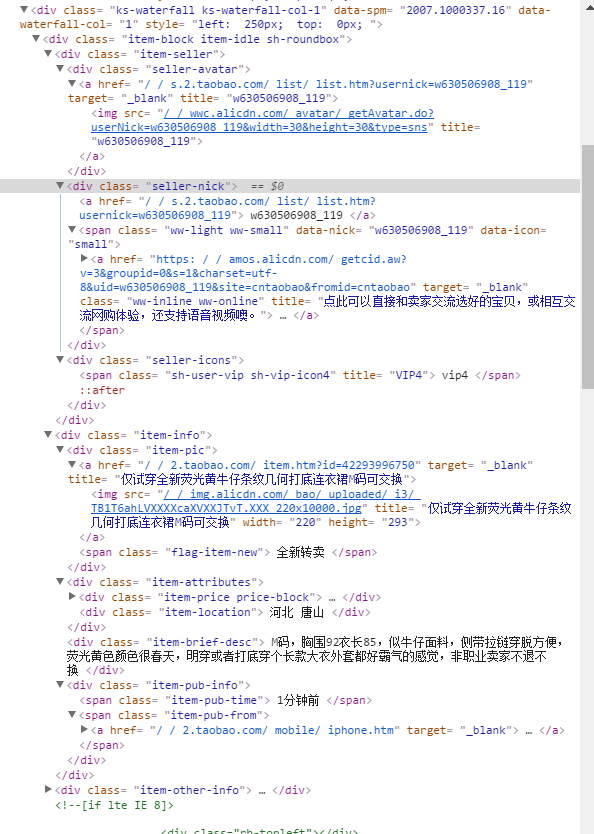Screen dimensions: 594x834
Task: Click the "ww-inline ww-online" class value
Action: (195, 302)
